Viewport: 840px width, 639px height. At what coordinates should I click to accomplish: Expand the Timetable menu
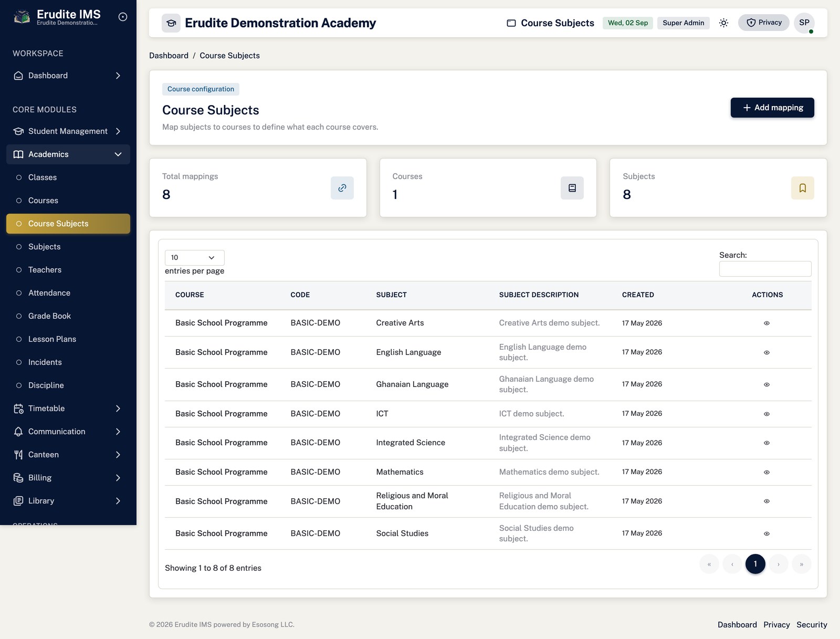[x=68, y=408]
